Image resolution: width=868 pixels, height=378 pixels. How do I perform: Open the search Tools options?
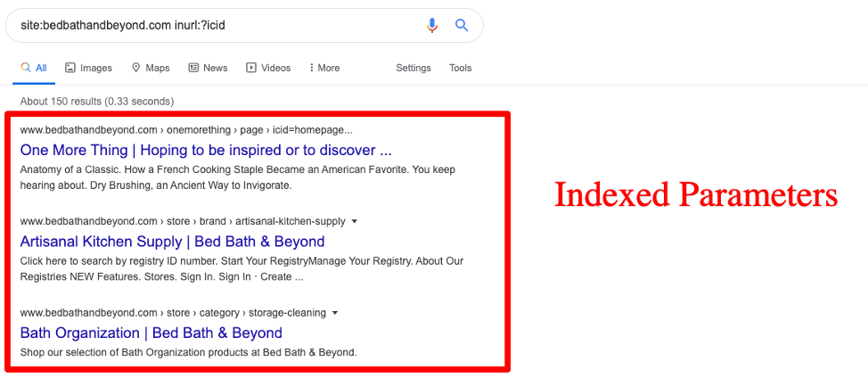(461, 68)
